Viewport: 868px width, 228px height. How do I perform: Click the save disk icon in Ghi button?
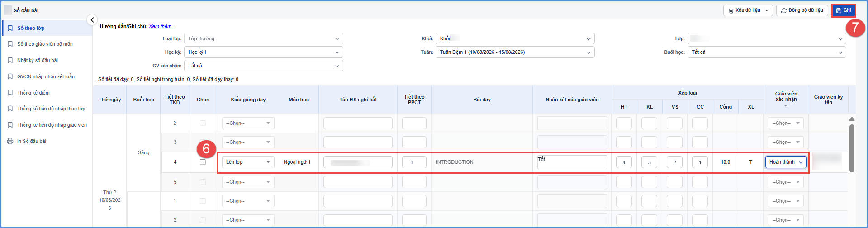point(839,10)
